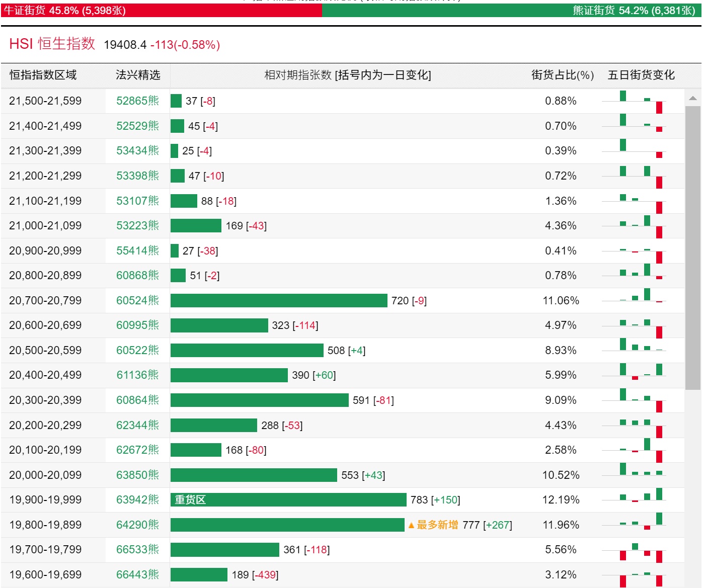Click five-day chart for 20,700-20,799 row
This screenshot has width=703, height=588.
pyautogui.click(x=634, y=296)
